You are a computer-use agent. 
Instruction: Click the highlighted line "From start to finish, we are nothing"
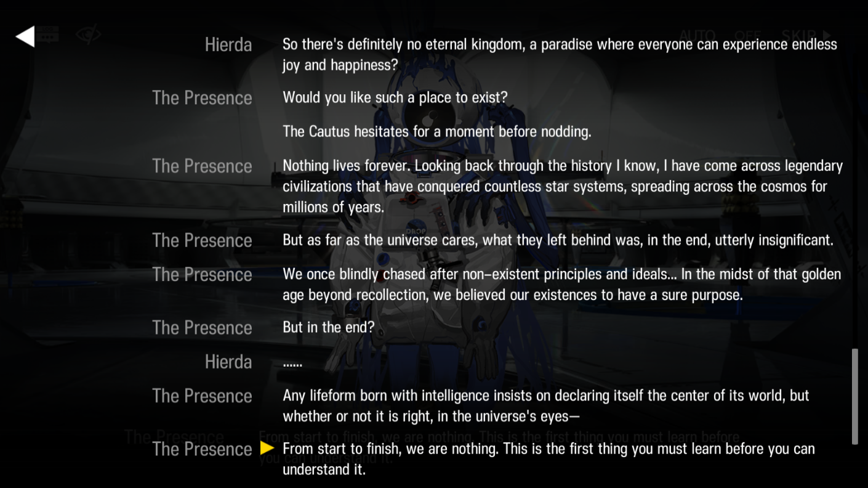[548, 458]
